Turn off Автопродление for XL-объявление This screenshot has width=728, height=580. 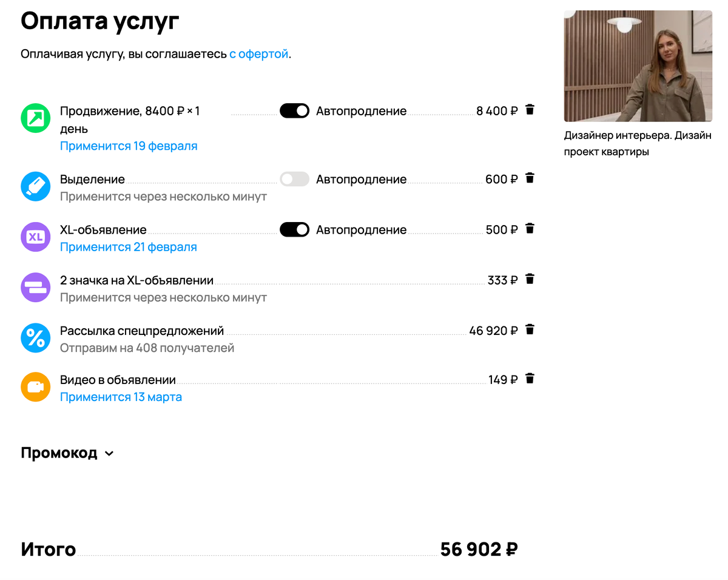tap(294, 230)
